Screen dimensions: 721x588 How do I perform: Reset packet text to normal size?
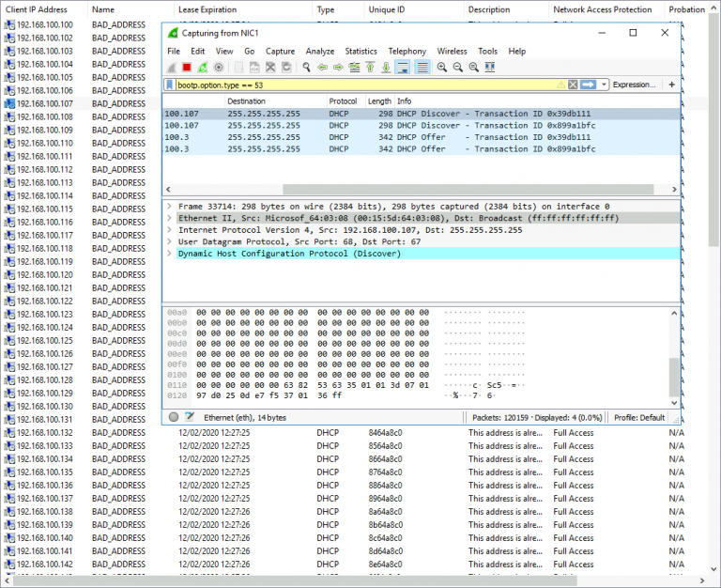(x=473, y=68)
